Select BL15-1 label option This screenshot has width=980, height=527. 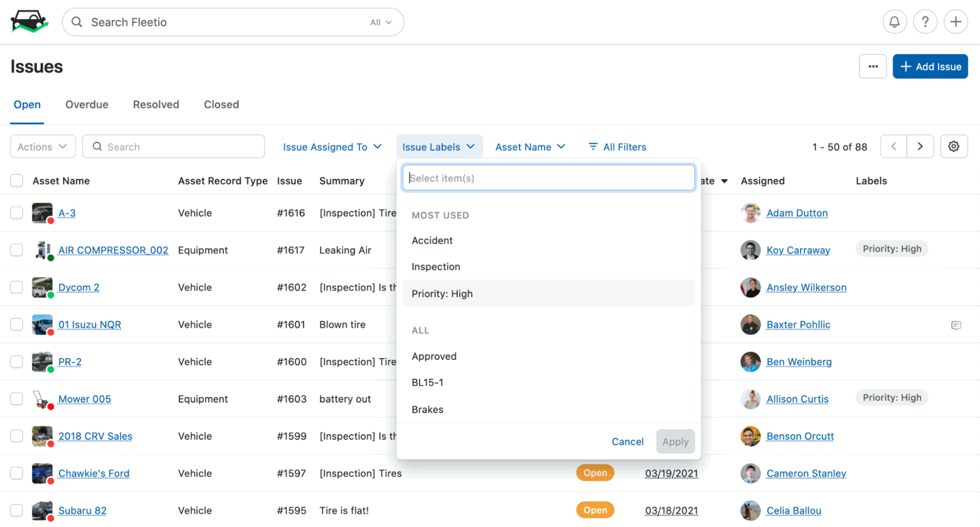tap(549, 383)
